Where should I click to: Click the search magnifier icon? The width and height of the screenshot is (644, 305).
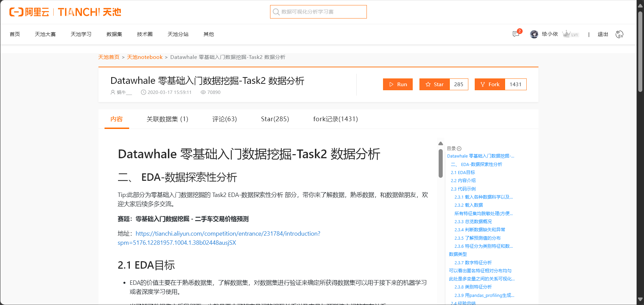tap(276, 12)
